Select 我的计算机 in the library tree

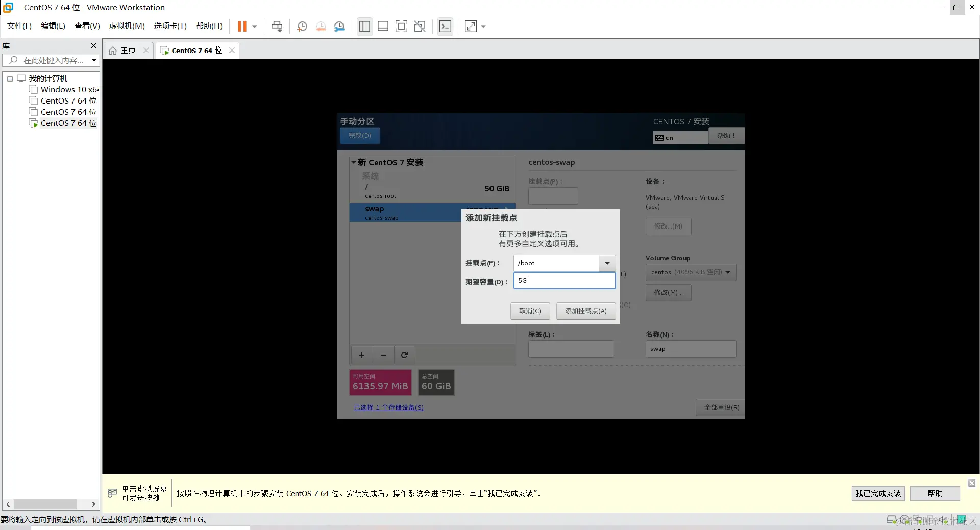48,78
